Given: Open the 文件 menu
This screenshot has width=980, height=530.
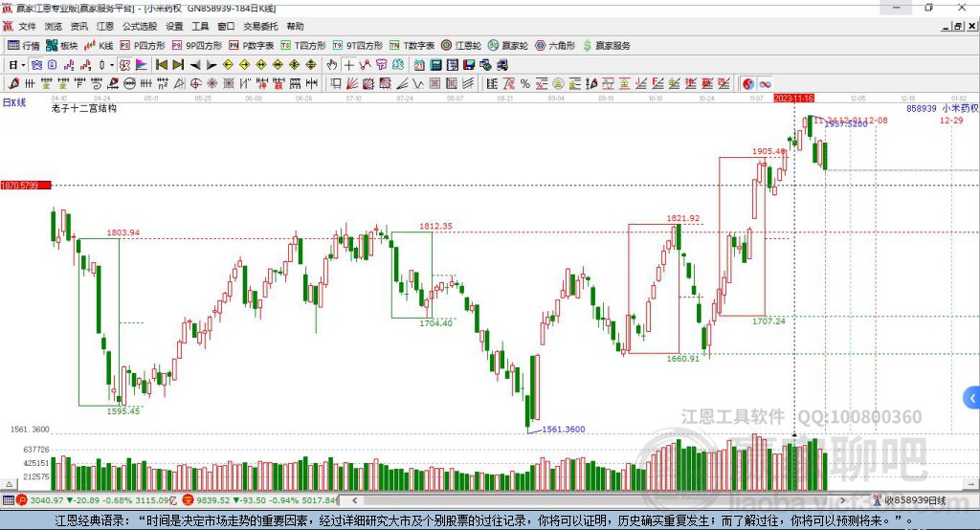Looking at the screenshot, I should [27, 26].
